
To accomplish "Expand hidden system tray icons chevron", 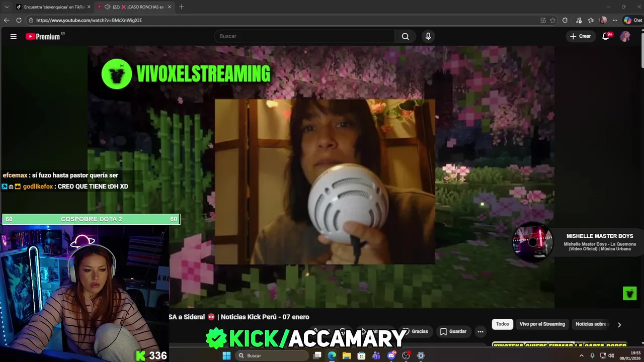I will pos(582,355).
